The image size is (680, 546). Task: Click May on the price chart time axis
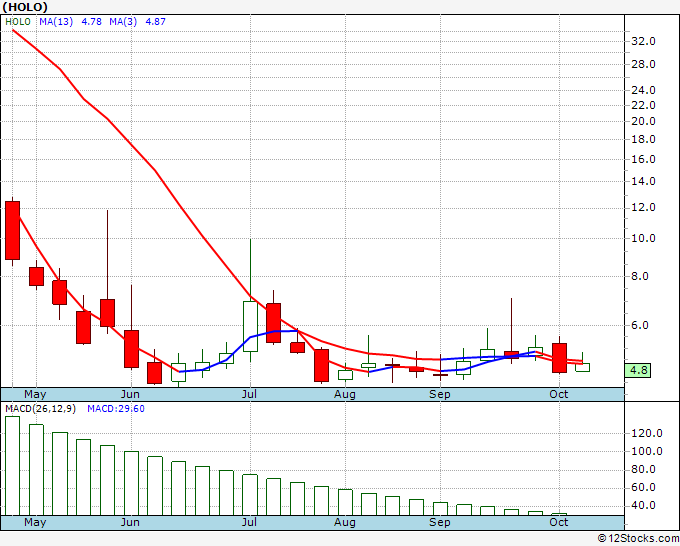(x=35, y=395)
